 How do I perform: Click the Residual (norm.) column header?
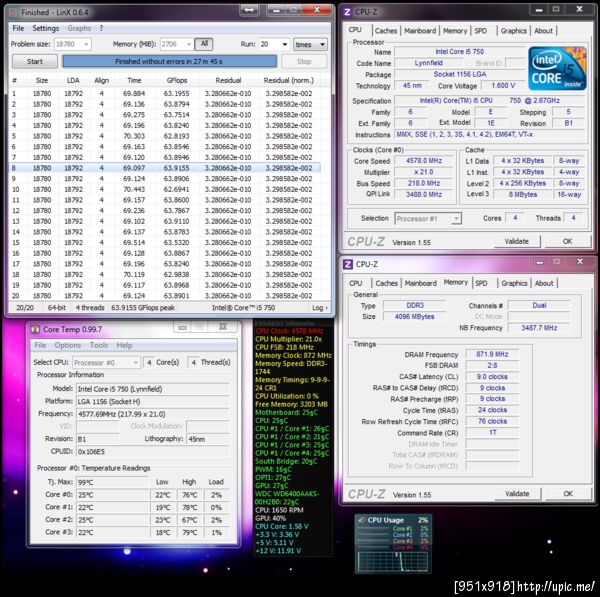tap(289, 80)
